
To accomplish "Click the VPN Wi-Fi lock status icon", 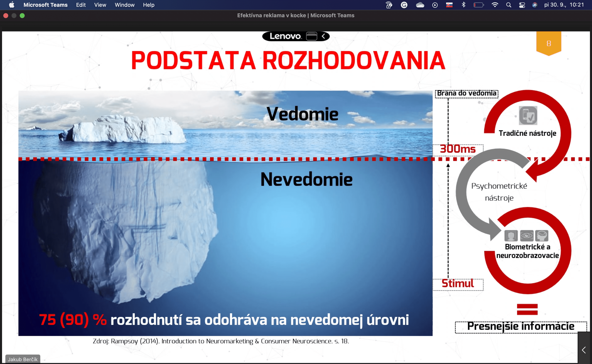I will pos(389,5).
